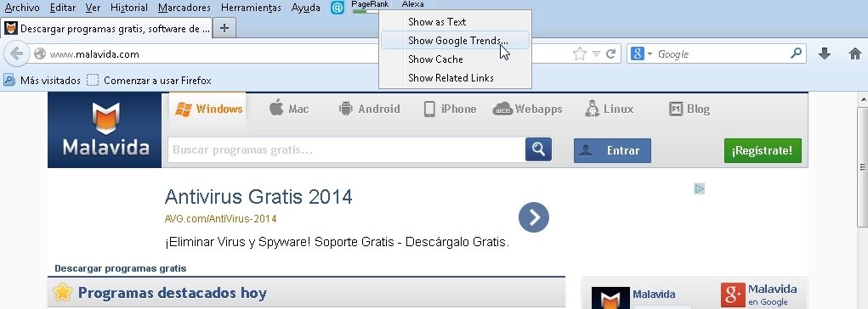Open the Google search engine dropdown
The width and height of the screenshot is (868, 309).
[x=642, y=53]
